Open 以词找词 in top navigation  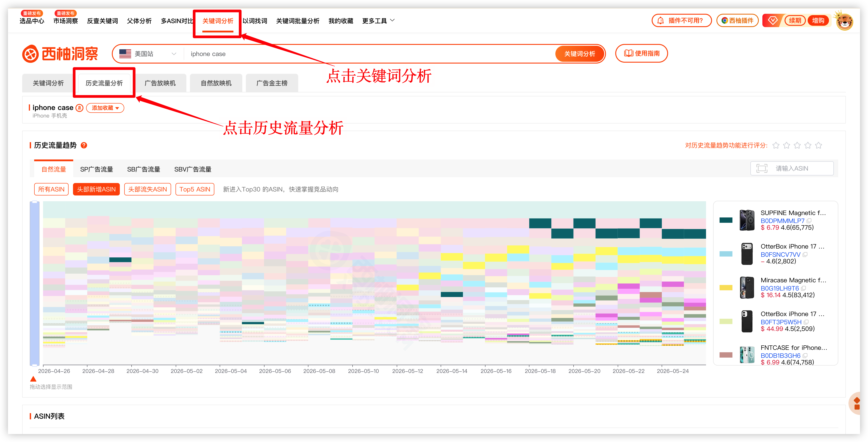tap(255, 21)
